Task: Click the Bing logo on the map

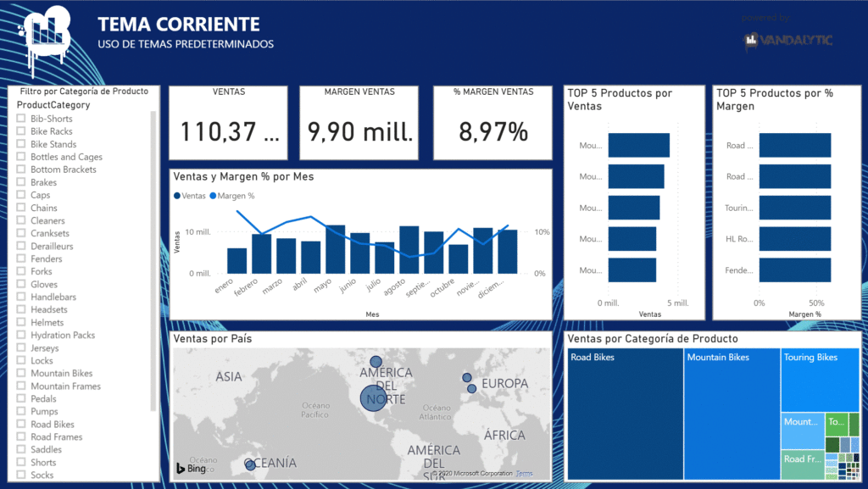Action: pyautogui.click(x=192, y=469)
